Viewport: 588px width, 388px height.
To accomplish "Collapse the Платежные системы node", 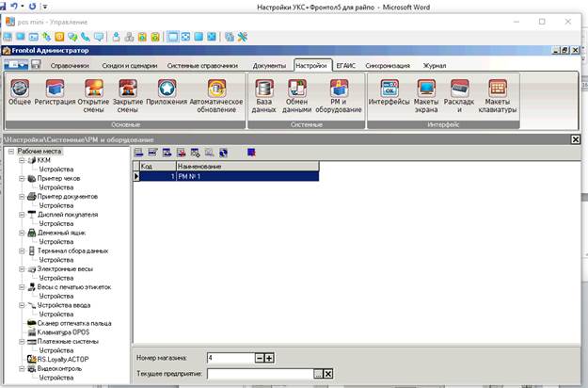I will tap(22, 342).
